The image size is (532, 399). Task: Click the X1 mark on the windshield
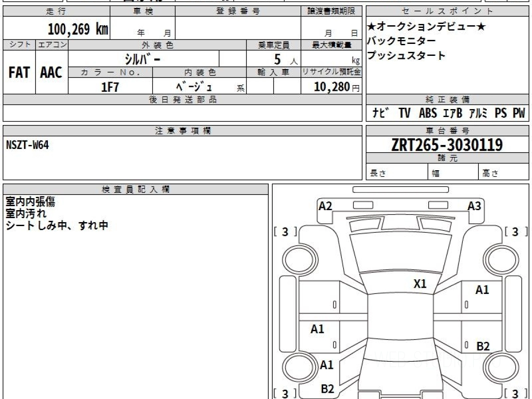click(x=420, y=284)
